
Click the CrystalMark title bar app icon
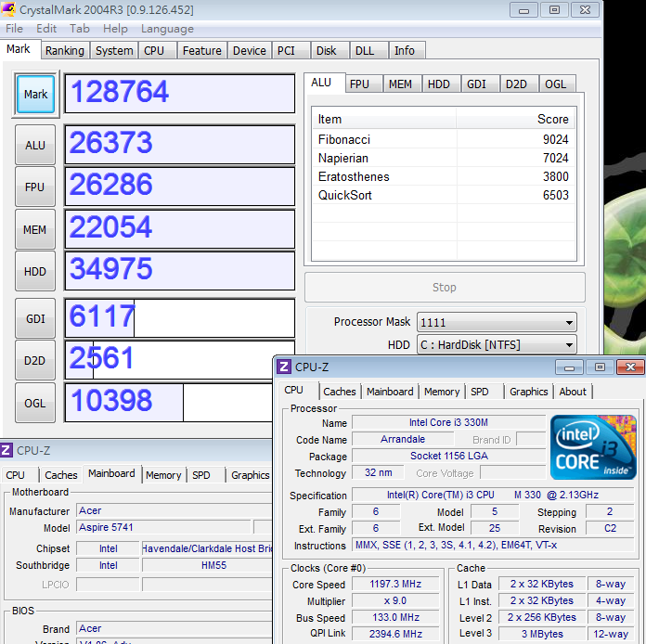8,9
